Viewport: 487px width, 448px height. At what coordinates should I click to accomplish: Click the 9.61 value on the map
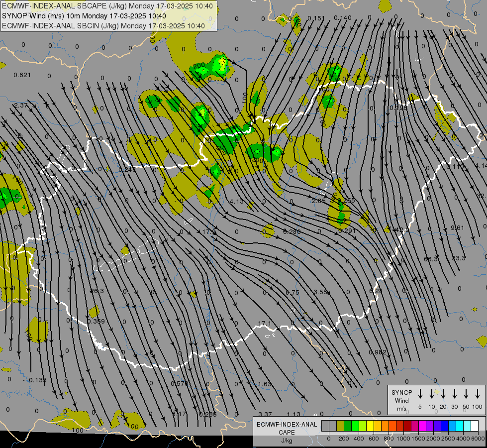pyautogui.click(x=457, y=228)
